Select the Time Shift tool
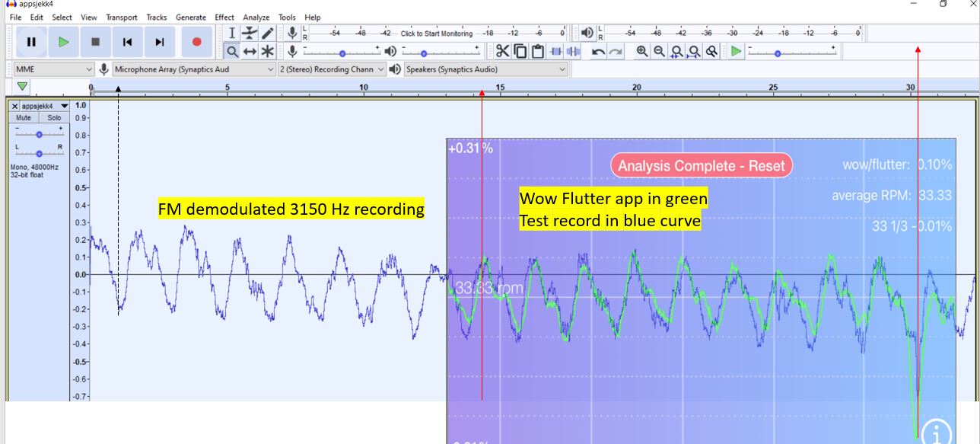Screen dimensions: 980x444 point(250,51)
